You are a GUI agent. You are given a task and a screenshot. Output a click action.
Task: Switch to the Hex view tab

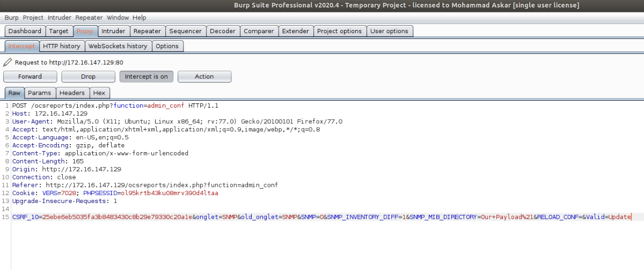(x=99, y=93)
